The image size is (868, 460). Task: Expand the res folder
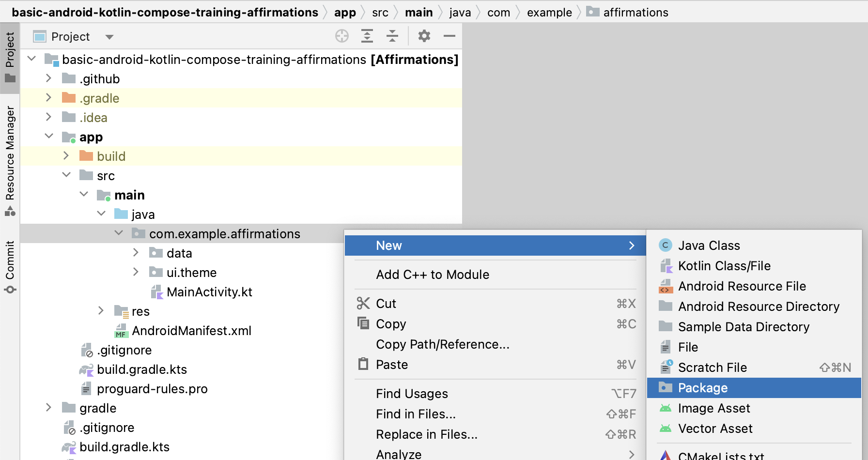[x=101, y=311]
